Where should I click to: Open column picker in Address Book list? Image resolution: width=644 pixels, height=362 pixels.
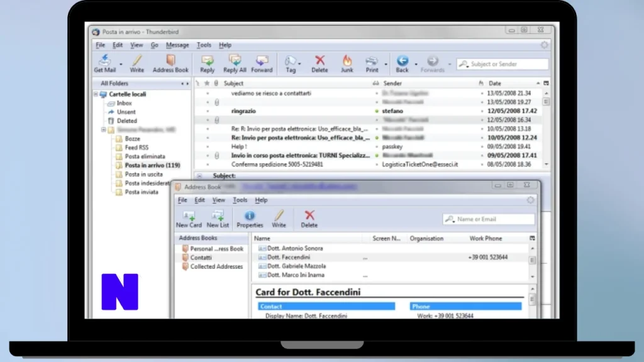(532, 238)
